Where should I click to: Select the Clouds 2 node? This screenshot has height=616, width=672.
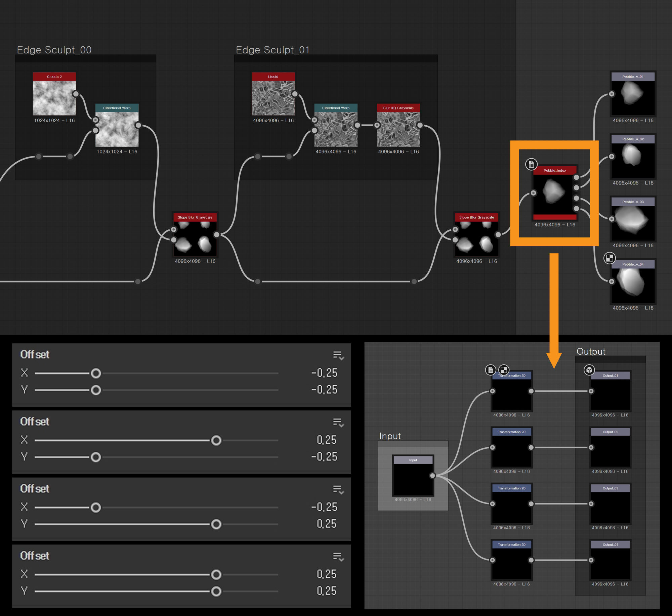[54, 97]
